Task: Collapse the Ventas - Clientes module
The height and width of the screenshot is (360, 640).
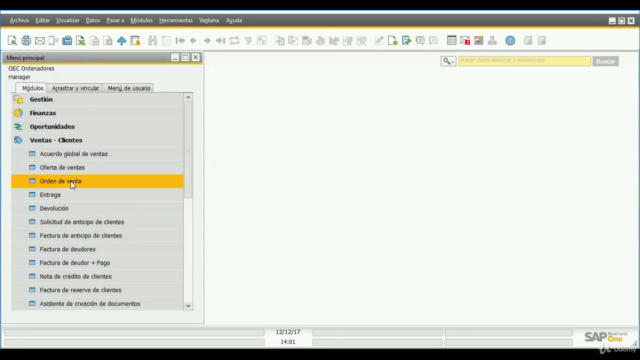Action: point(97,140)
